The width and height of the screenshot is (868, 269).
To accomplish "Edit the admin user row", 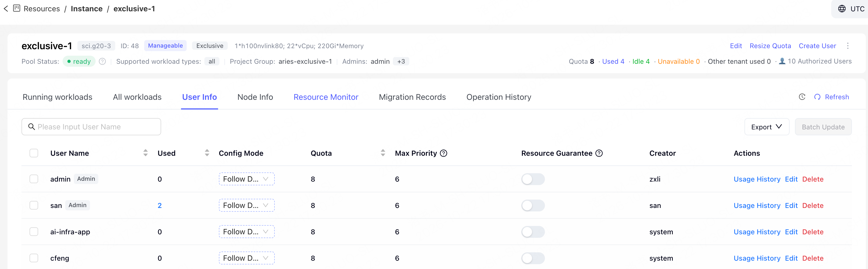I will tap(791, 179).
